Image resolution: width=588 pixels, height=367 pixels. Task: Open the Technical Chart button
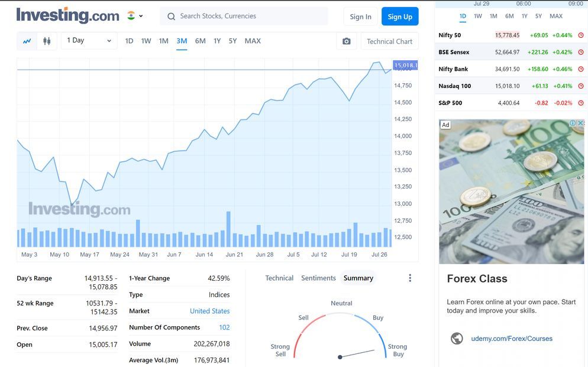(389, 41)
